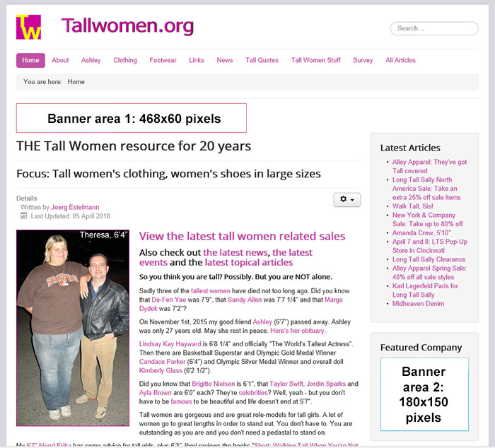Open New York & Company Sale article

click(427, 219)
